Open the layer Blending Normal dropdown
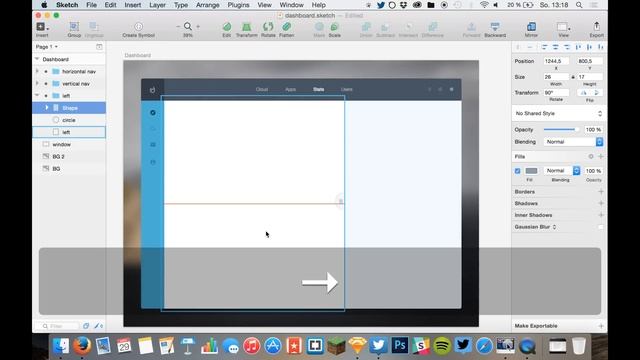The height and width of the screenshot is (360, 640). [x=573, y=142]
